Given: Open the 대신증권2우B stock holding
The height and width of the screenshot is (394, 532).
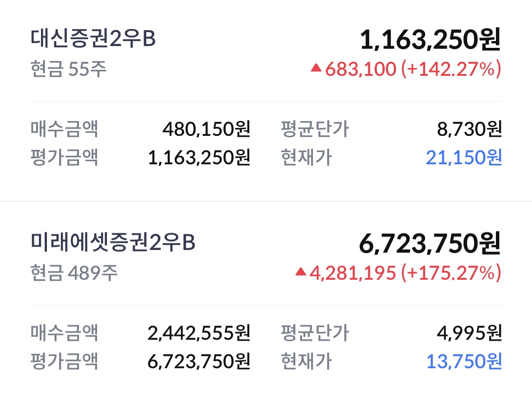Looking at the screenshot, I should 93,39.
